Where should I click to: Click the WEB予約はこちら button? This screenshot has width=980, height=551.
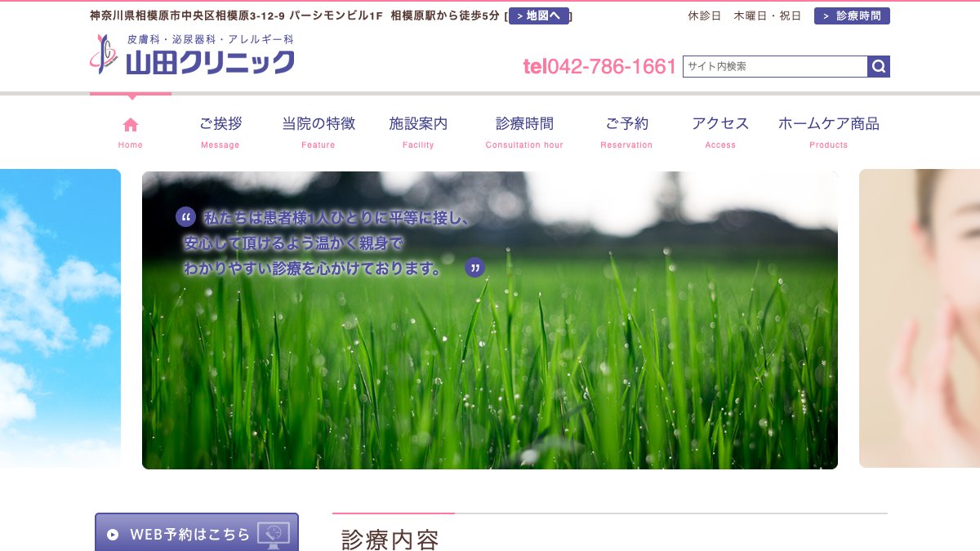[197, 533]
